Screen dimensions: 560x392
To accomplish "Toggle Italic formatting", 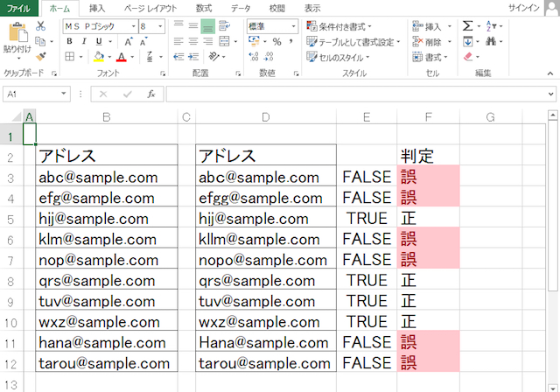I will click(x=84, y=41).
